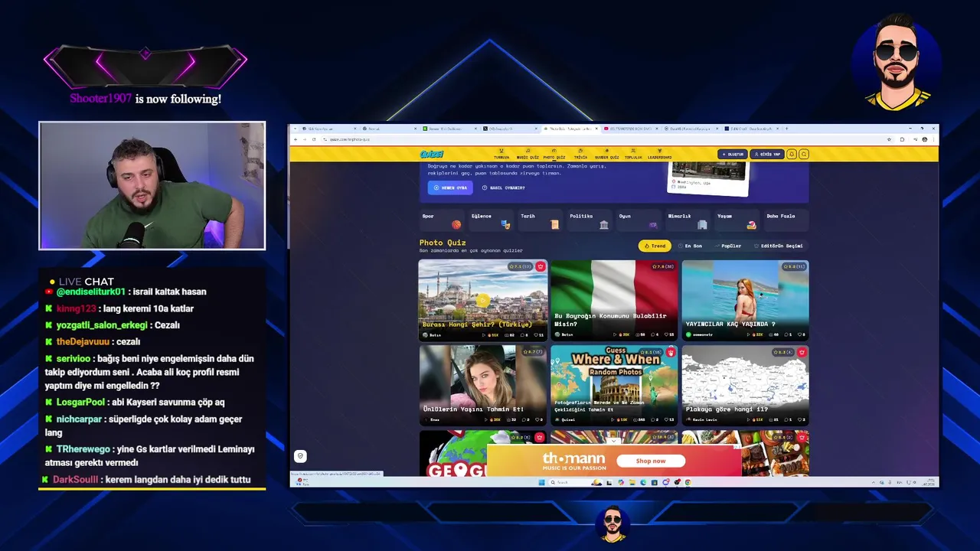The height and width of the screenshot is (551, 980).
Task: Expand the Daha Fazla categories
Action: pyautogui.click(x=786, y=220)
